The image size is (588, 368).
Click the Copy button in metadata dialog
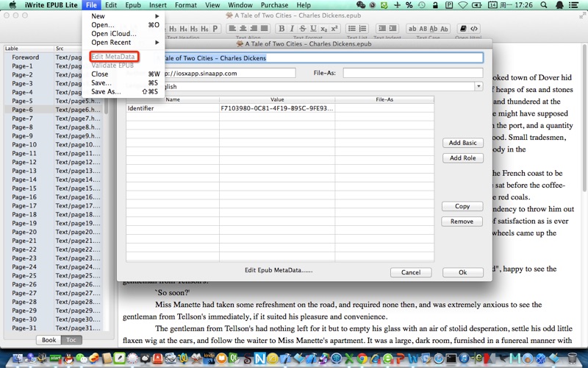click(462, 206)
